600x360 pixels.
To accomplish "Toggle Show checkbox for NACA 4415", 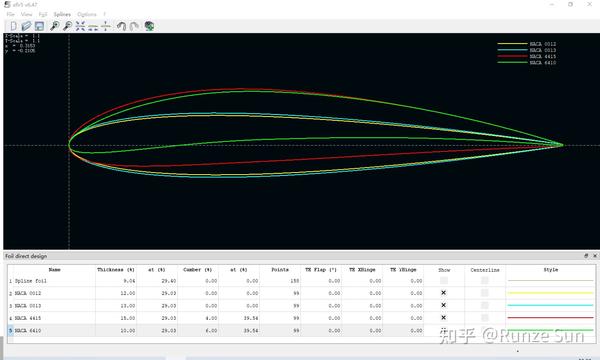I will (x=443, y=318).
